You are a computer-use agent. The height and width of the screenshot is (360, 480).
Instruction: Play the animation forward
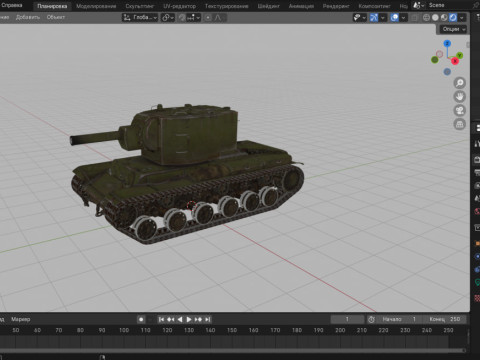pyautogui.click(x=189, y=319)
